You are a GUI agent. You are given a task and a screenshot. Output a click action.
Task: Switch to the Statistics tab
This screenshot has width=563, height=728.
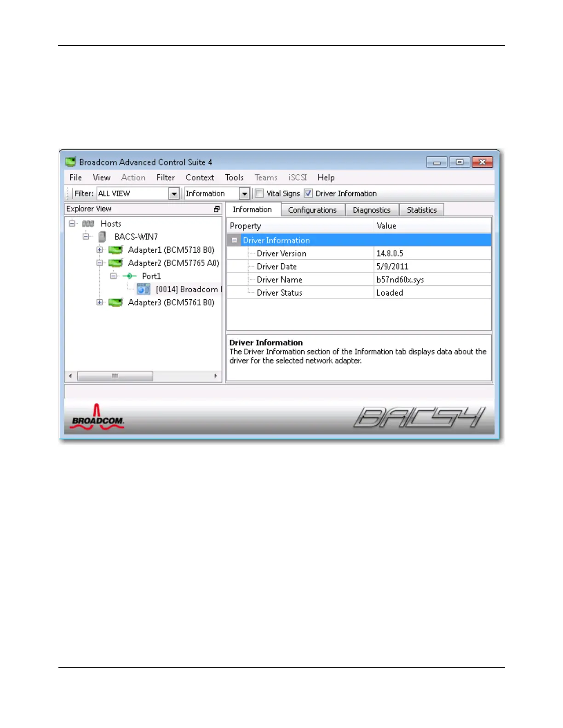click(x=422, y=210)
